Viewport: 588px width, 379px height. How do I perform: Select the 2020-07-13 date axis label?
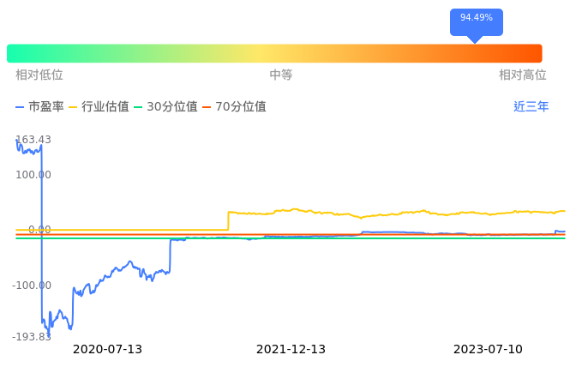tap(107, 350)
